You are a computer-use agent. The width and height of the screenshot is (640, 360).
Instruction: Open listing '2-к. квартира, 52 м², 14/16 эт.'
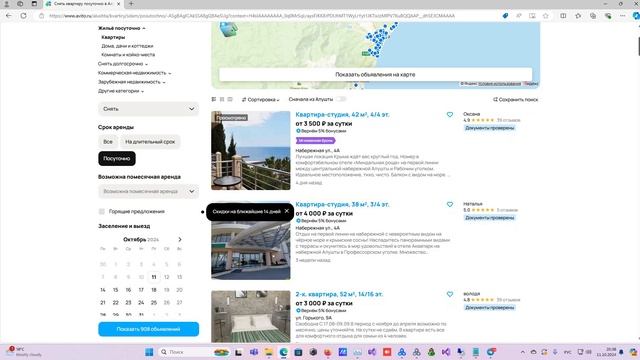pyautogui.click(x=339, y=294)
